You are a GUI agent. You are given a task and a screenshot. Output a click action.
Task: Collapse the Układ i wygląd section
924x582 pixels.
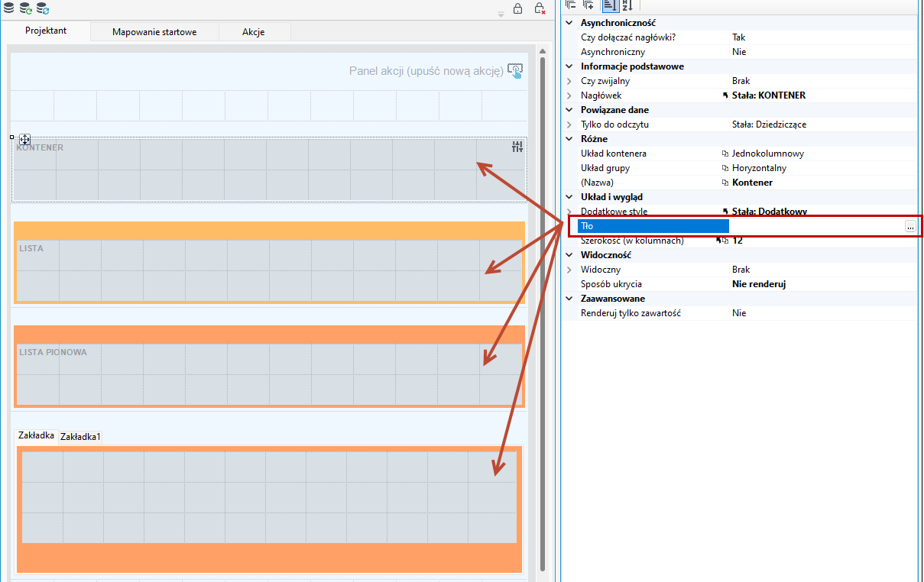(x=569, y=197)
